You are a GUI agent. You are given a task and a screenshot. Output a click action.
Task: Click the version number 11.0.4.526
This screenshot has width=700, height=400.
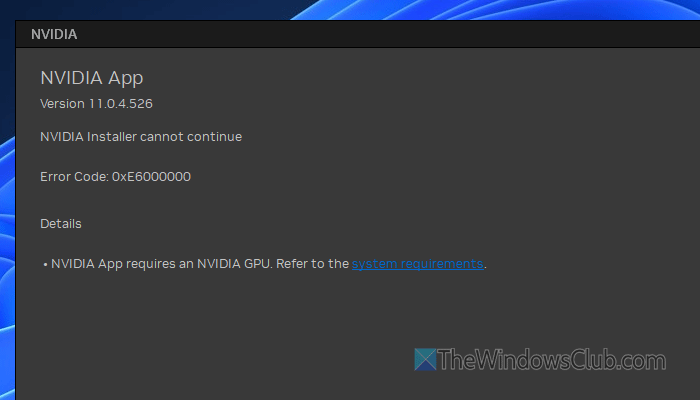(x=119, y=103)
